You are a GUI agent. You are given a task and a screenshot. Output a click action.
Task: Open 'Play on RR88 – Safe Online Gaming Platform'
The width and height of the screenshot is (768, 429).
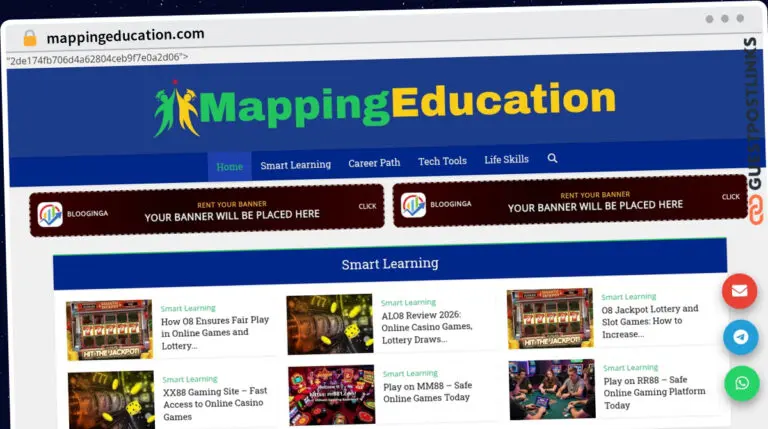(654, 392)
